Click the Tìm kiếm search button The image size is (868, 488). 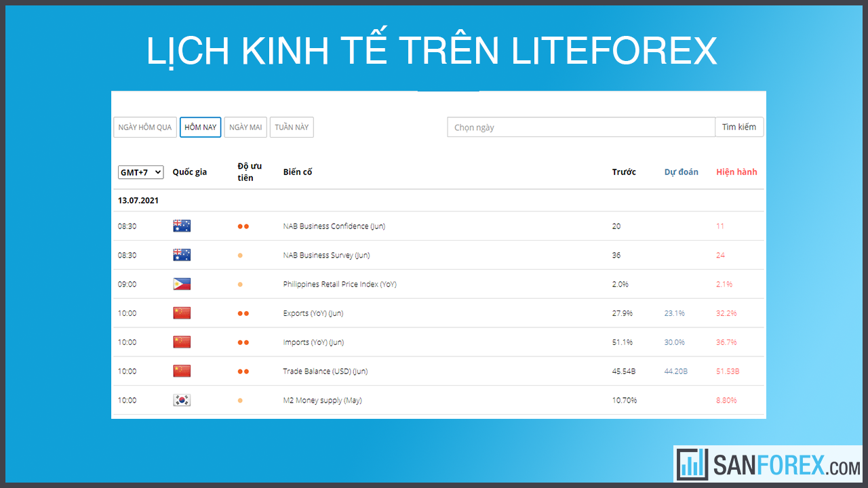coord(739,127)
